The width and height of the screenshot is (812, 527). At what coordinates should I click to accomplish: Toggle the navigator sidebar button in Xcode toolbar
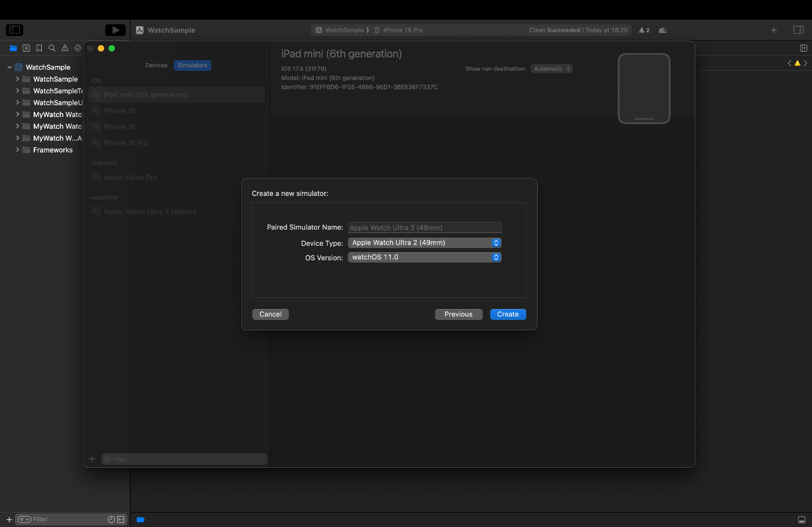click(x=14, y=30)
